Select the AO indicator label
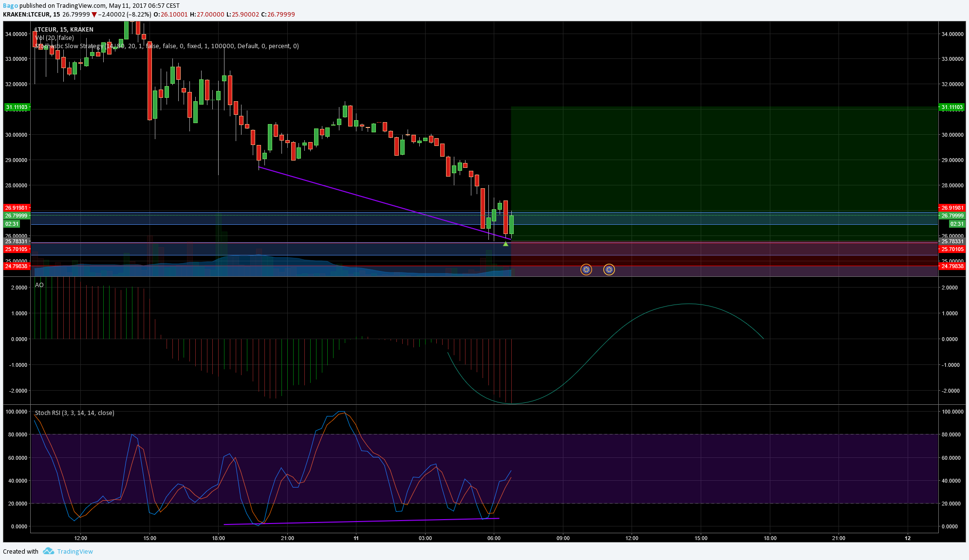The image size is (969, 560). point(39,285)
